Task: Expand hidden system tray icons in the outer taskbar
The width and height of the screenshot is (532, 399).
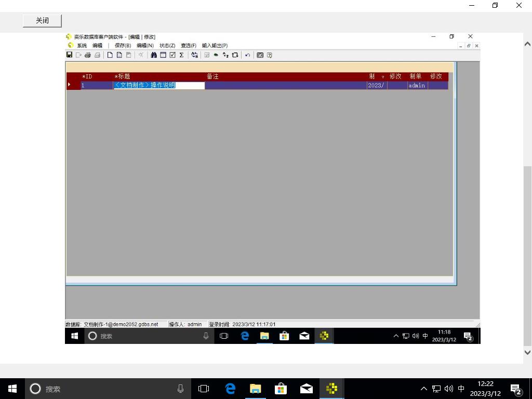Action: coord(423,389)
